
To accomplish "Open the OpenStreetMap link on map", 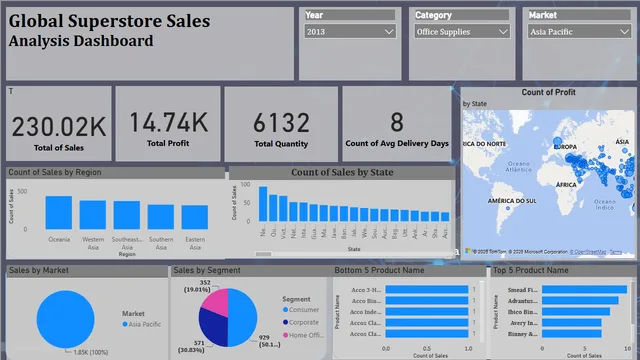I will 588,252.
